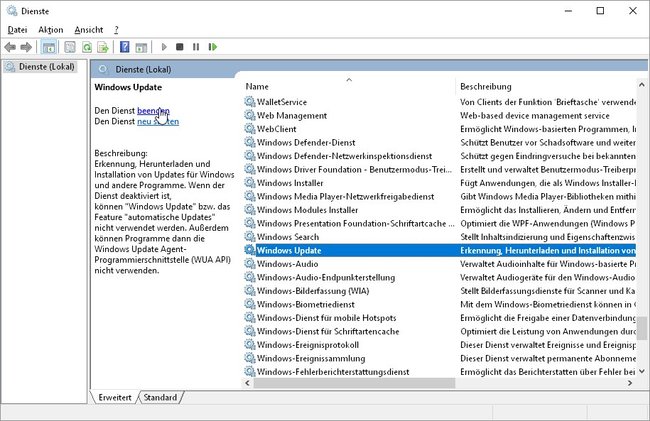Click the gear icon next to WebClient
Viewport: 650px width, 421px height.
point(250,128)
